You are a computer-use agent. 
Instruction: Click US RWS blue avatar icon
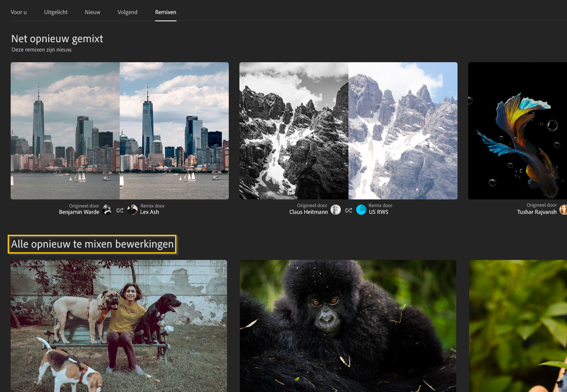(361, 210)
